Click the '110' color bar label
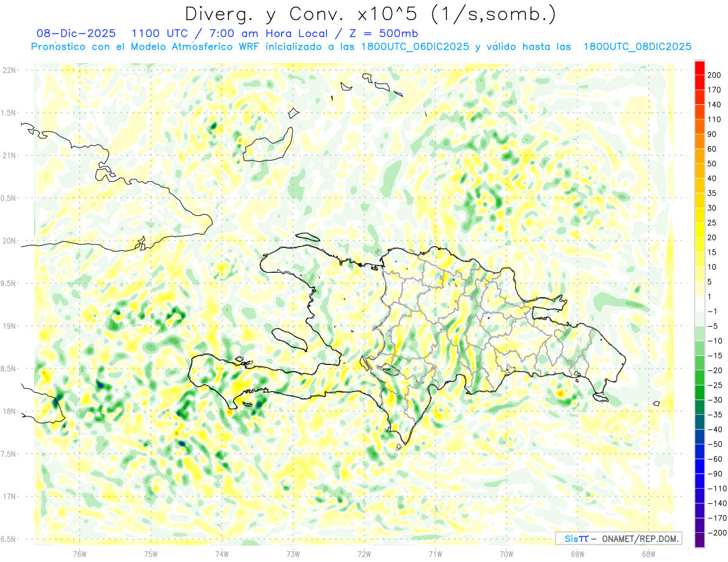The height and width of the screenshot is (562, 728). [x=715, y=119]
